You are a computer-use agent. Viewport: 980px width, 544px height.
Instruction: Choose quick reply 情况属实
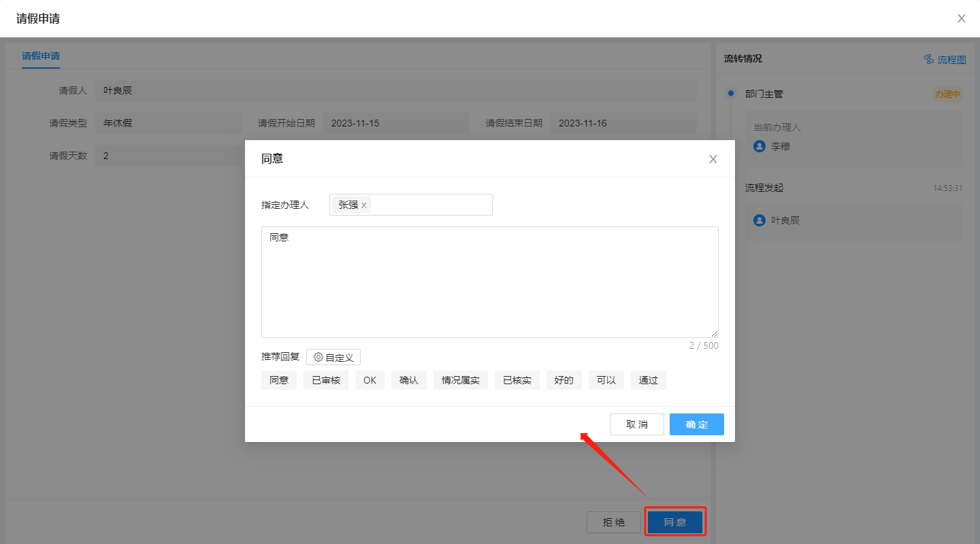click(x=460, y=380)
